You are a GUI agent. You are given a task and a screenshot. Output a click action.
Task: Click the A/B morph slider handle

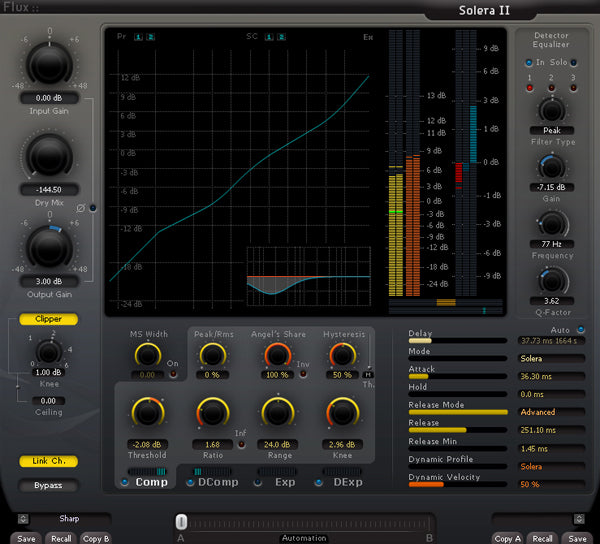tap(181, 521)
